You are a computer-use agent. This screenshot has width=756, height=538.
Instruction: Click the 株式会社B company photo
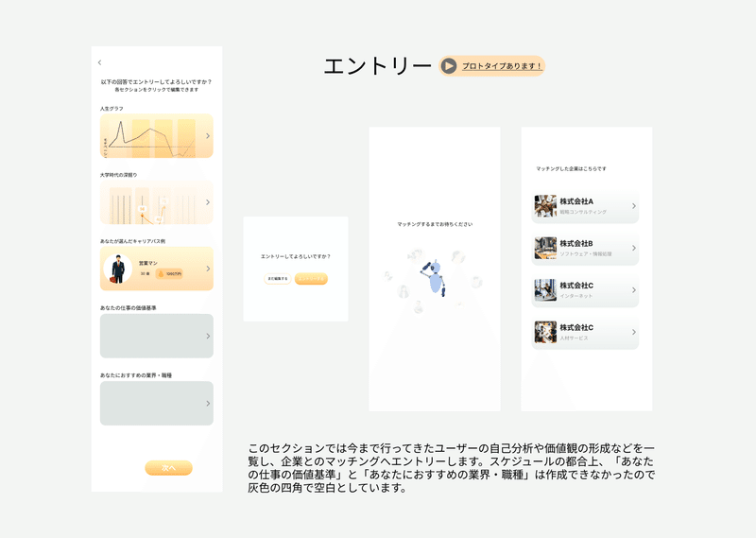coord(545,248)
